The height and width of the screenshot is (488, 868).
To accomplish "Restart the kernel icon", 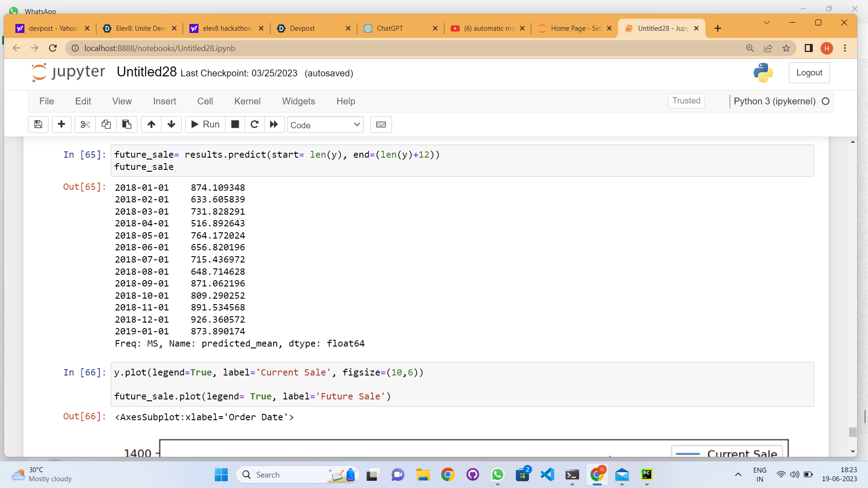I will pos(255,124).
